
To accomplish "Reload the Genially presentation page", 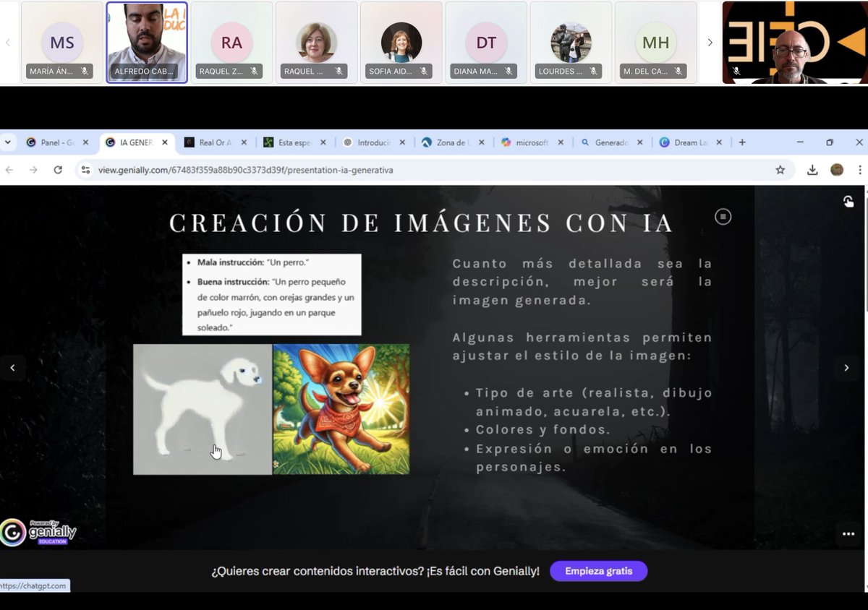I will coord(59,170).
